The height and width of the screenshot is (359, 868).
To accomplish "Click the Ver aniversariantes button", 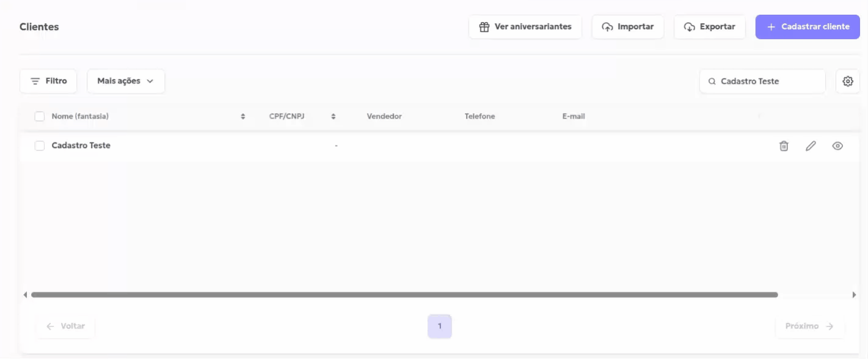I will pos(525,27).
